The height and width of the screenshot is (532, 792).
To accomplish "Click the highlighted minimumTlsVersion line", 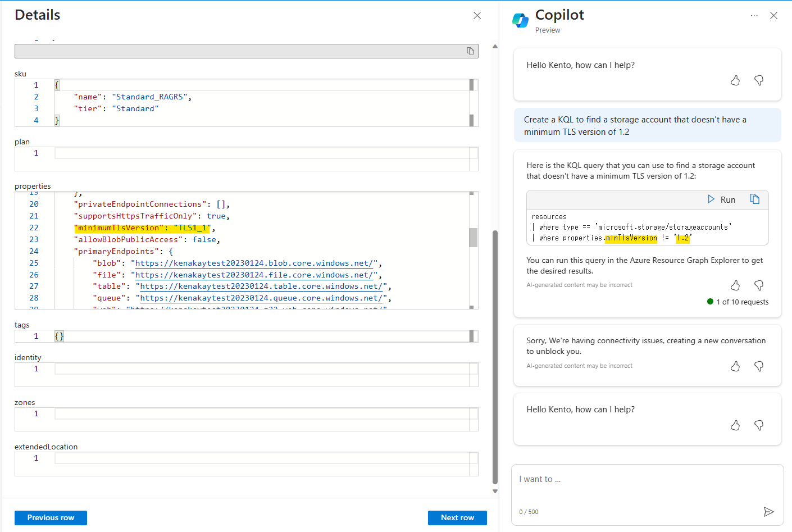I will [x=142, y=228].
